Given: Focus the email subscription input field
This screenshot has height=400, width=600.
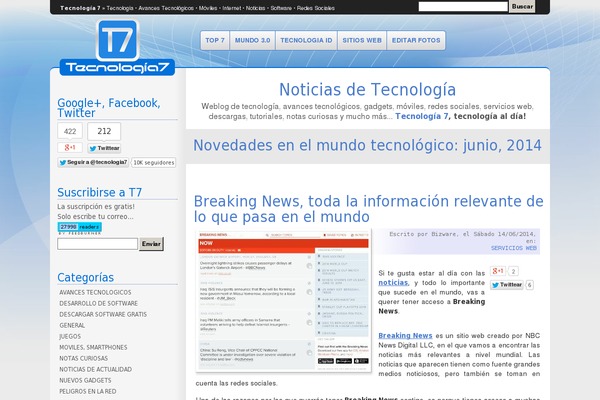Looking at the screenshot, I should point(98,244).
